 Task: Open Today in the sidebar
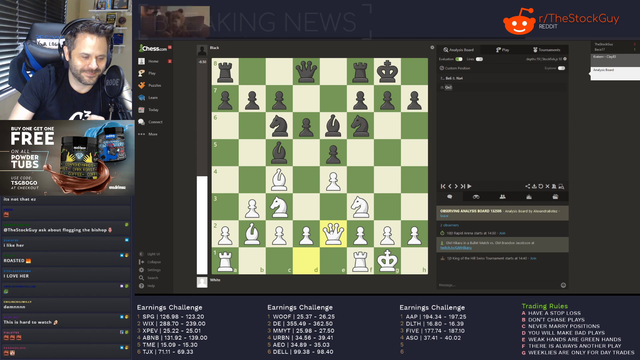click(x=149, y=110)
